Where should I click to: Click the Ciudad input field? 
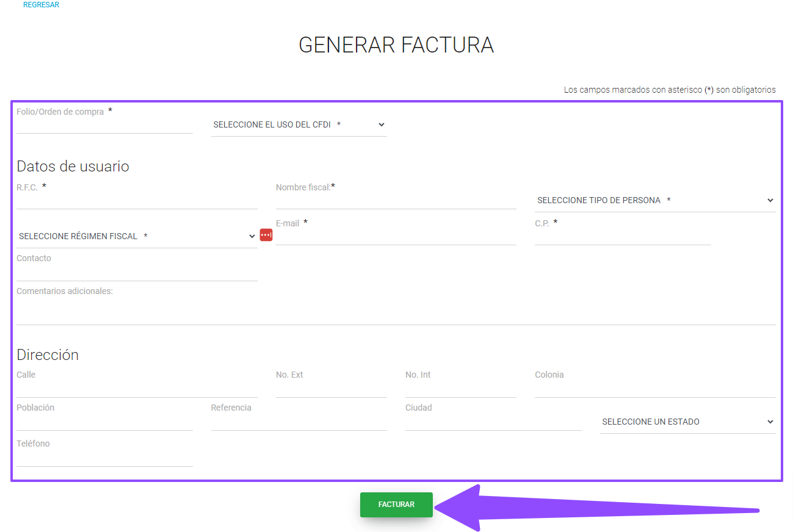tap(493, 422)
